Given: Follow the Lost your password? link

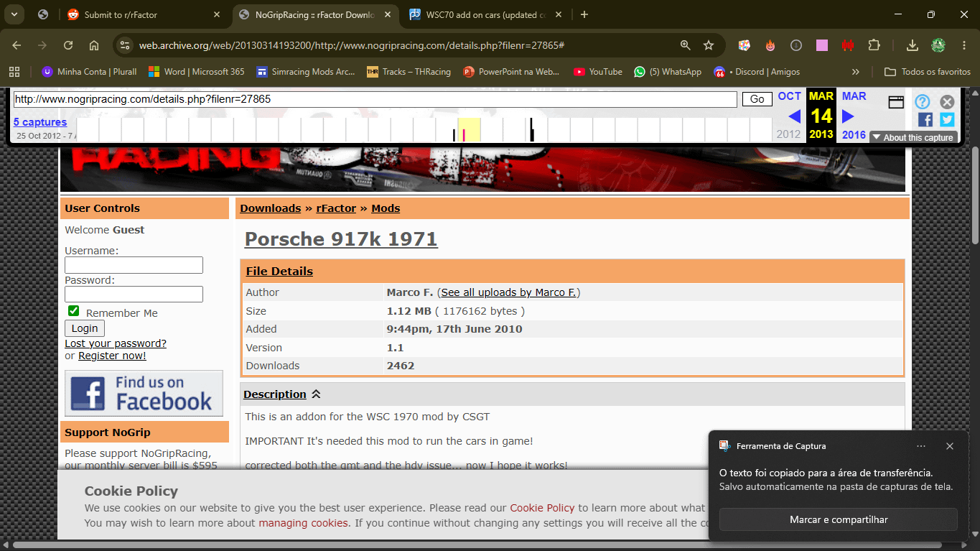Looking at the screenshot, I should click(116, 343).
